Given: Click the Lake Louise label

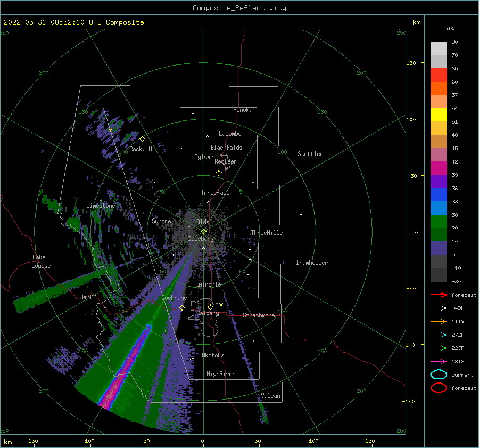Looking at the screenshot, I should (41, 262).
